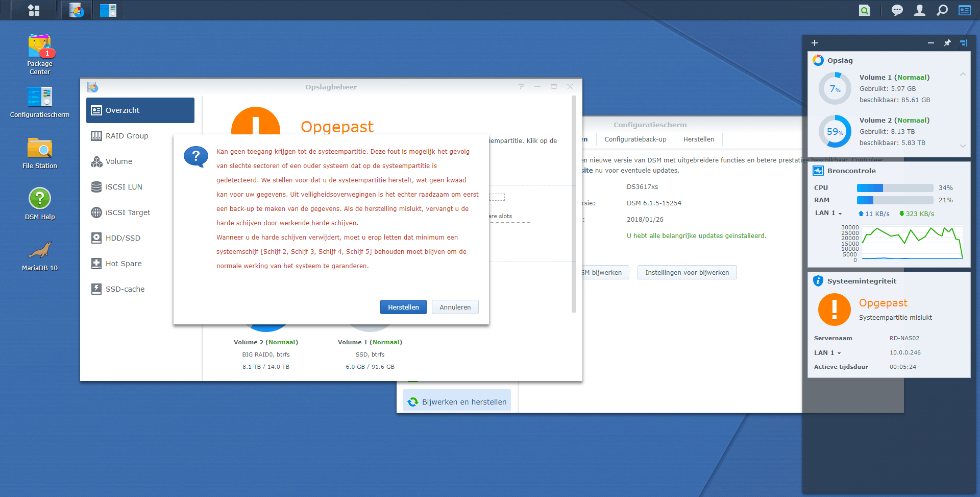Open SSD-cache section

click(x=140, y=289)
